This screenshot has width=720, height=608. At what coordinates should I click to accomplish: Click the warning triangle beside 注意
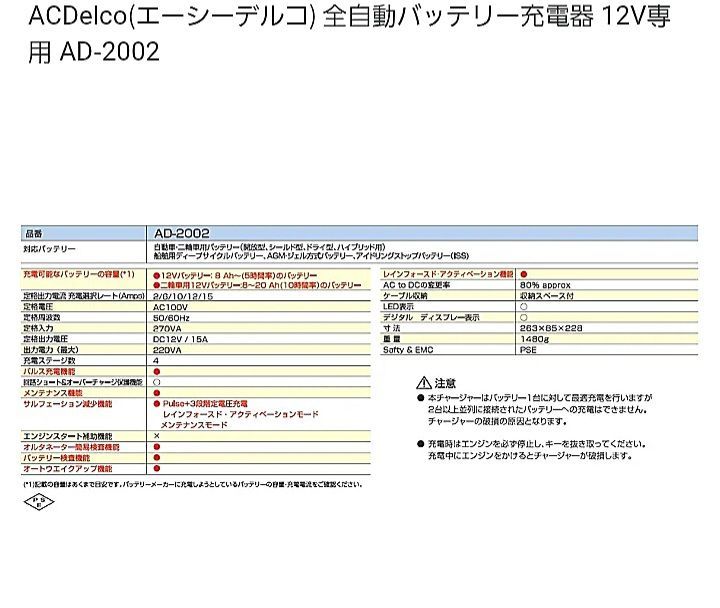(423, 384)
